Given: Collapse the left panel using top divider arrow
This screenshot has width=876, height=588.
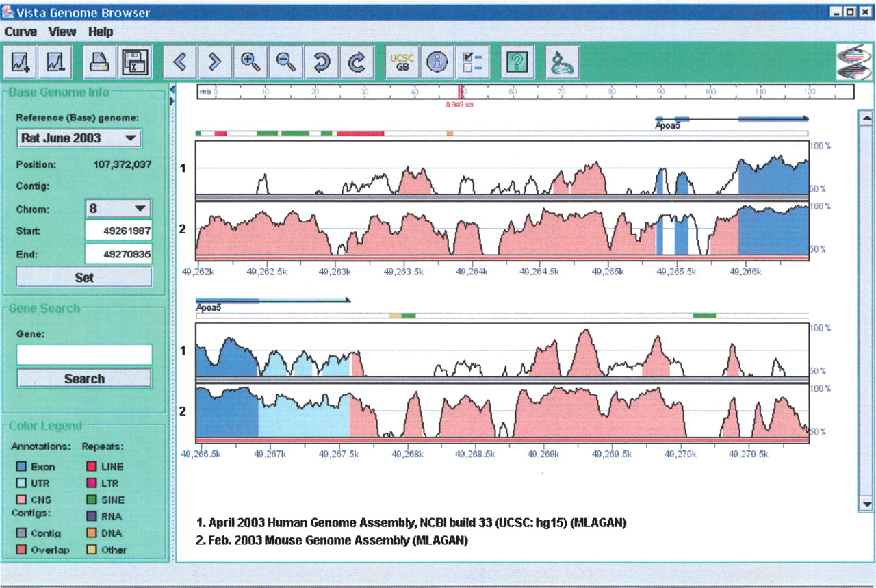Looking at the screenshot, I should point(172,89).
